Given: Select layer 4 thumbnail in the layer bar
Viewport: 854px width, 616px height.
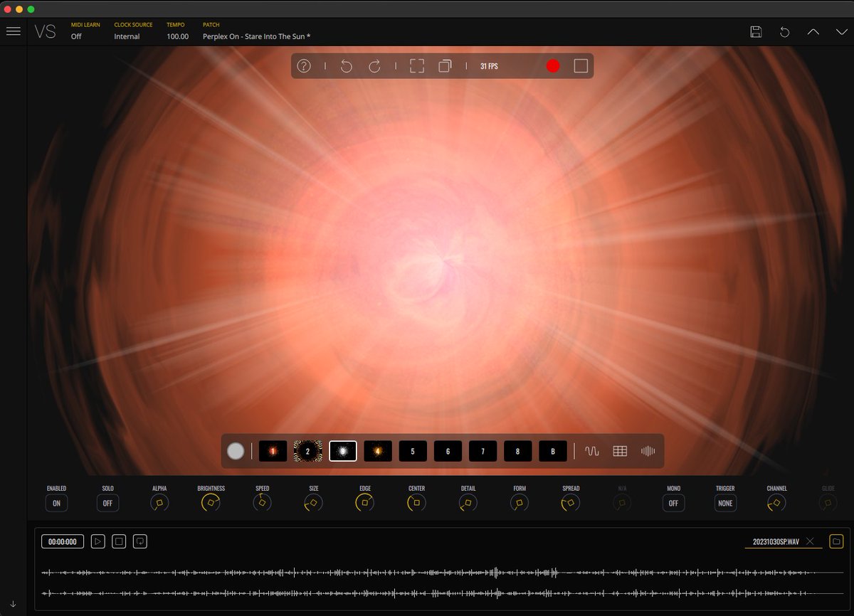Looking at the screenshot, I should click(377, 450).
